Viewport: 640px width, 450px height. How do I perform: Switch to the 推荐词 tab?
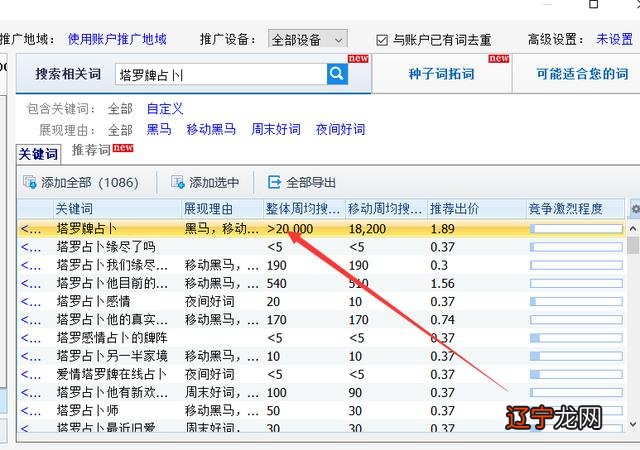click(x=91, y=150)
